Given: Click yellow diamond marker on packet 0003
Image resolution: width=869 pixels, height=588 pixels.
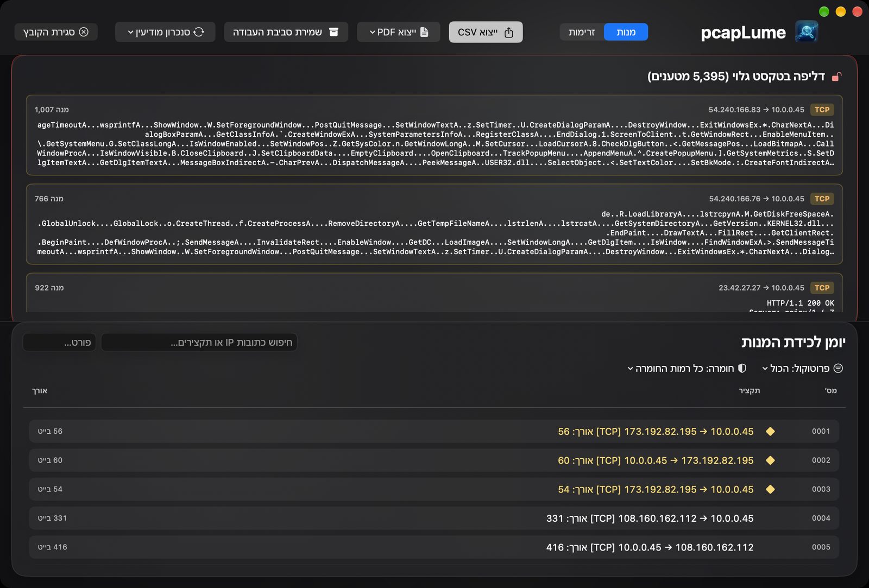Looking at the screenshot, I should tap(770, 489).
